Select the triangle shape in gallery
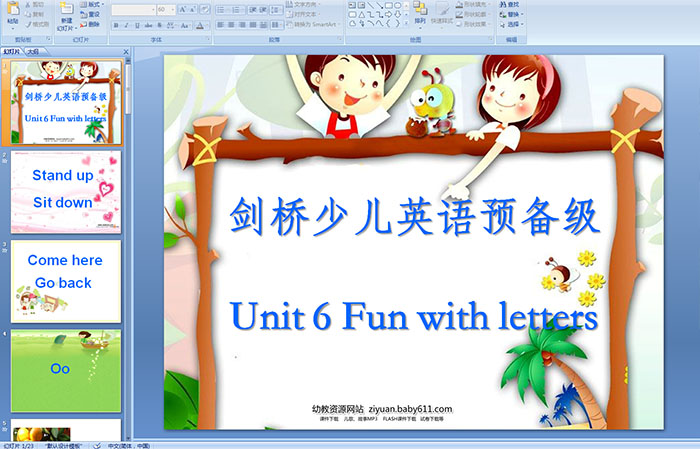The height and width of the screenshot is (449, 700). (x=362, y=15)
